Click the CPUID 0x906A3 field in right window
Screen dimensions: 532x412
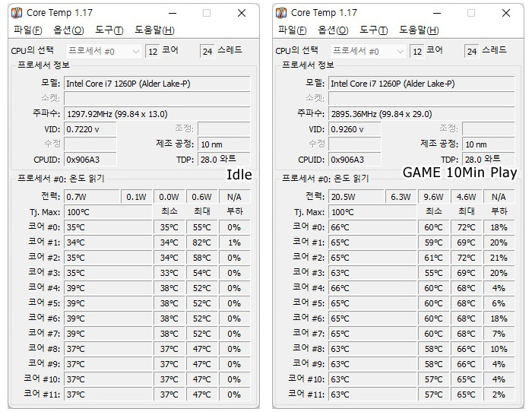pos(355,160)
